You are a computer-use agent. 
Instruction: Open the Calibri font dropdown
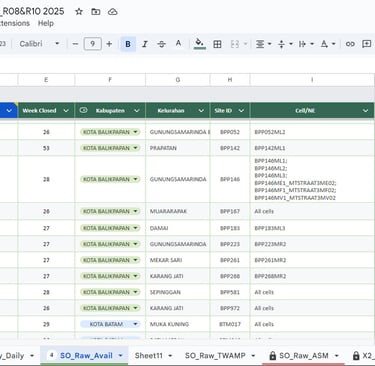tap(39, 44)
